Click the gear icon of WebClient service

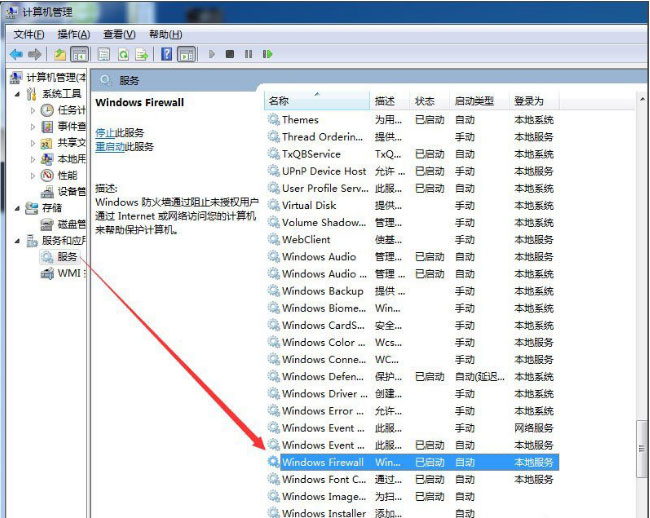(274, 240)
